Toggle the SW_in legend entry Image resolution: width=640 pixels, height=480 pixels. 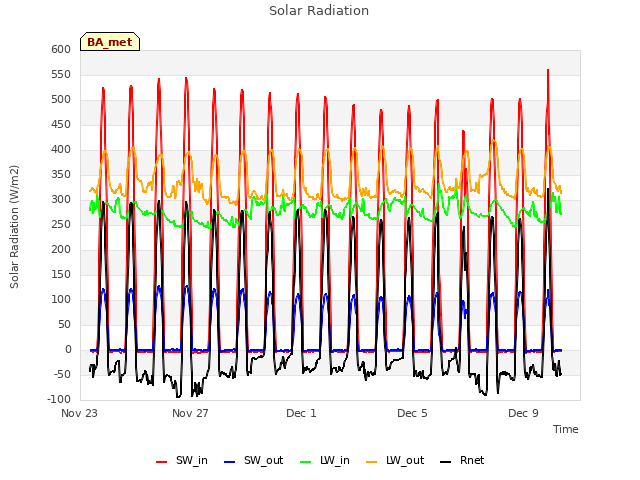tap(182, 461)
